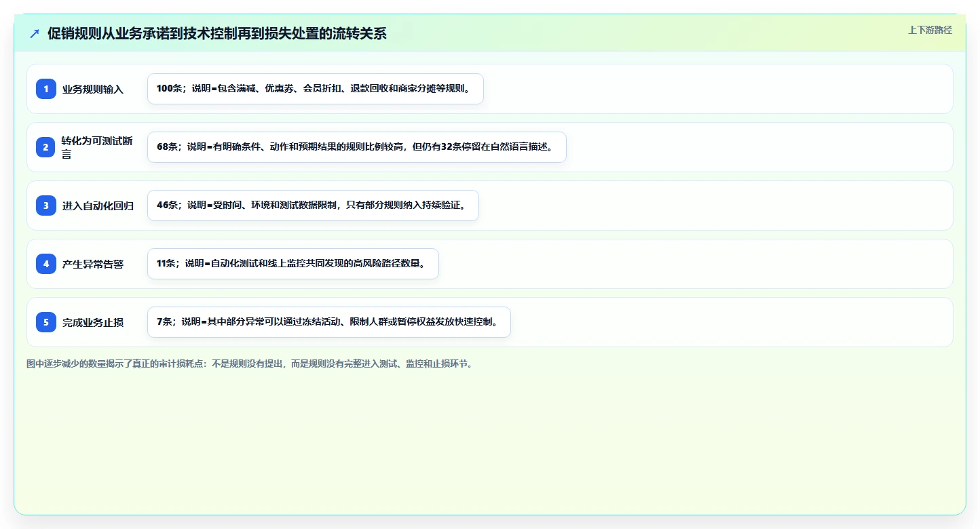Open the 100条 description box
Image resolution: width=980 pixels, height=529 pixels.
[316, 89]
